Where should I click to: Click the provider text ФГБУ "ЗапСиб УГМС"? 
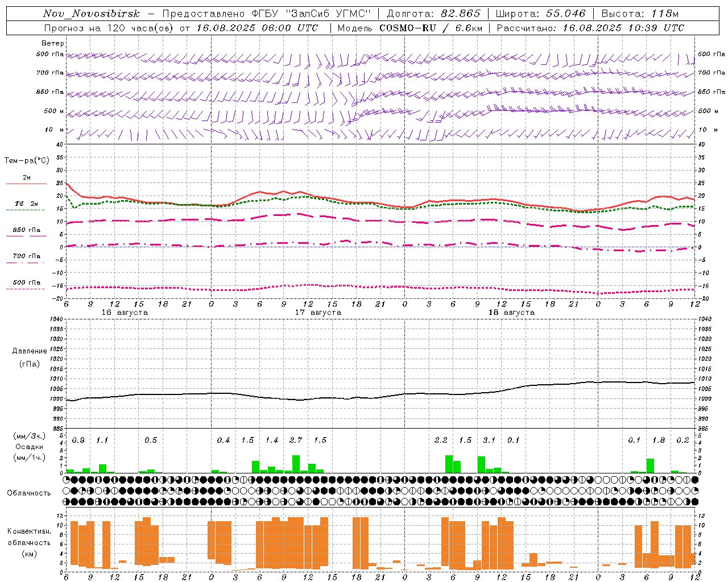[310, 14]
